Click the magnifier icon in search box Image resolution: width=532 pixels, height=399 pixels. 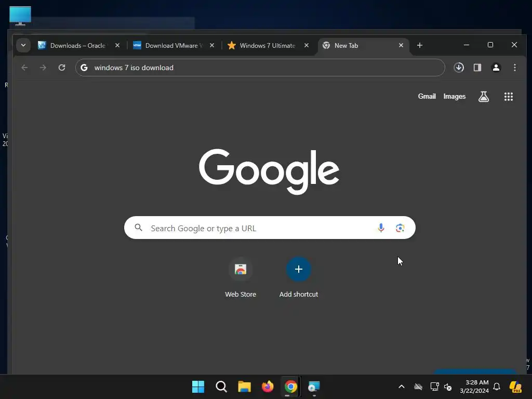(138, 228)
